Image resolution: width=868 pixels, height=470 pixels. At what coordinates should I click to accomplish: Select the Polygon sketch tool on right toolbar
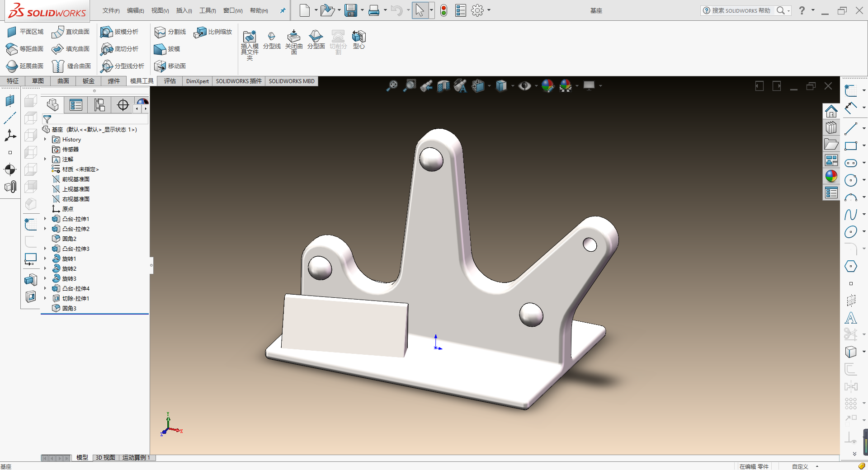tap(851, 266)
